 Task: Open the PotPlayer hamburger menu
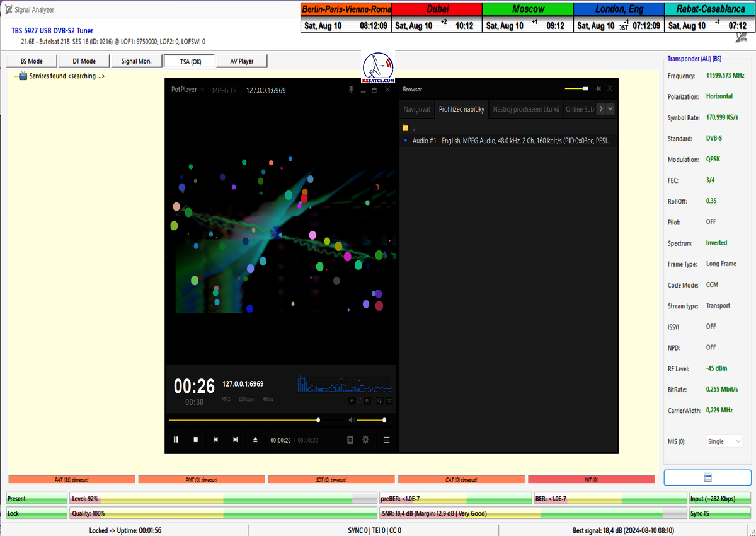tap(386, 440)
